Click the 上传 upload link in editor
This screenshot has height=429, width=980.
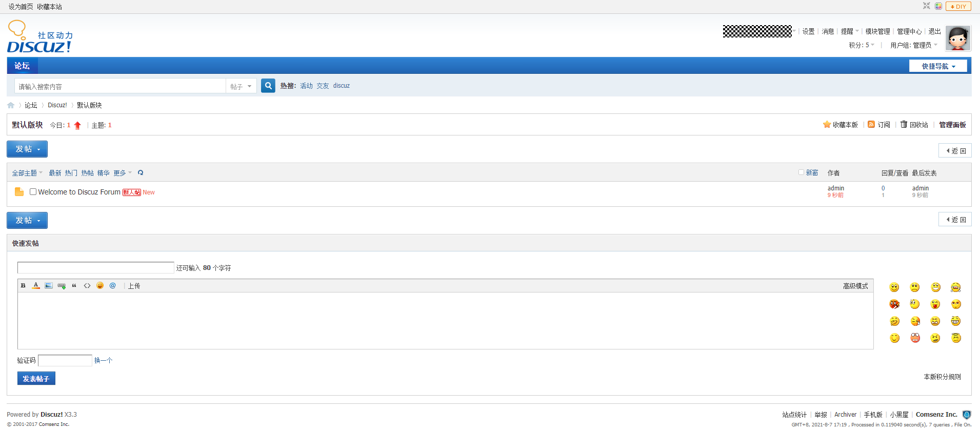(134, 286)
